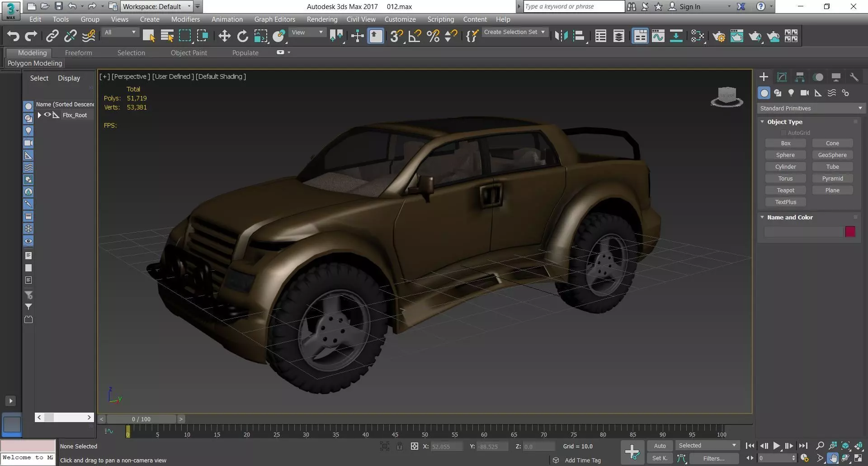Click the time slider 0 / 100
This screenshot has height=466, width=868.
141,419
